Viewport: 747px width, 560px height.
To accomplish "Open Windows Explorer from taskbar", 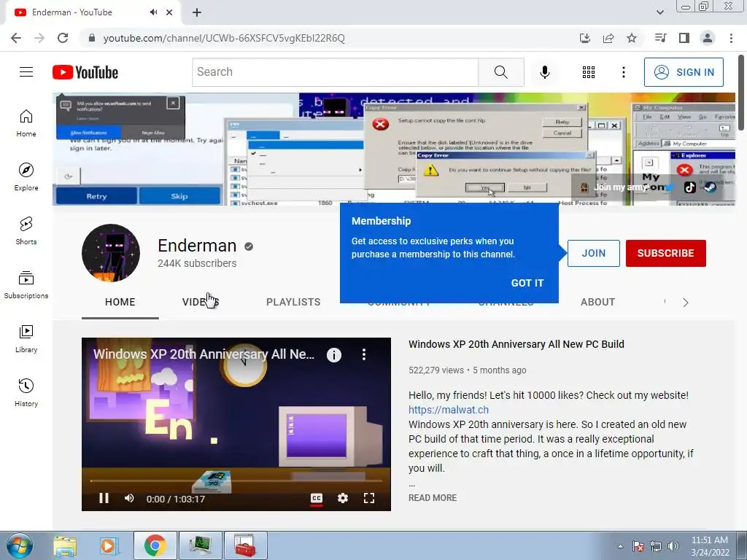I will tap(65, 545).
